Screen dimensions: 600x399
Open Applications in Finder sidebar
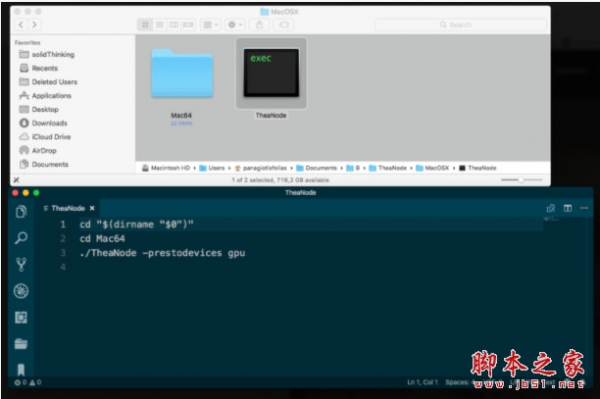click(51, 96)
